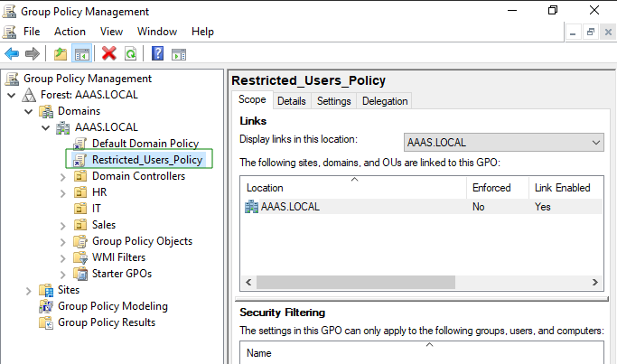The height and width of the screenshot is (364, 617).
Task: Select the Group Policy Management root node
Action: coord(88,79)
